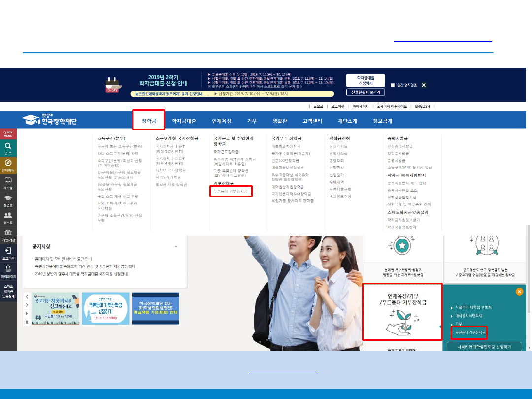
Task: Select the 인재육성/기부 plant card
Action: (402, 311)
